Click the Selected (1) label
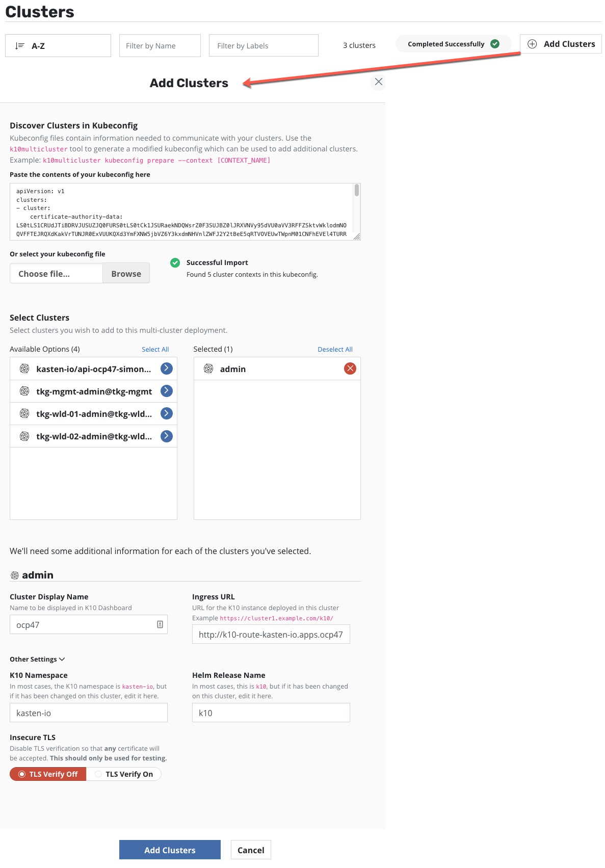 213,349
